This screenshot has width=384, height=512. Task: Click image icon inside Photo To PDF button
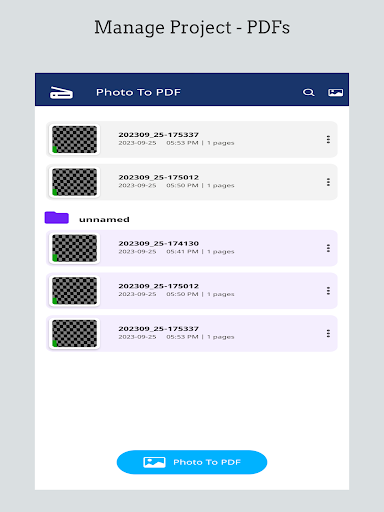154,462
